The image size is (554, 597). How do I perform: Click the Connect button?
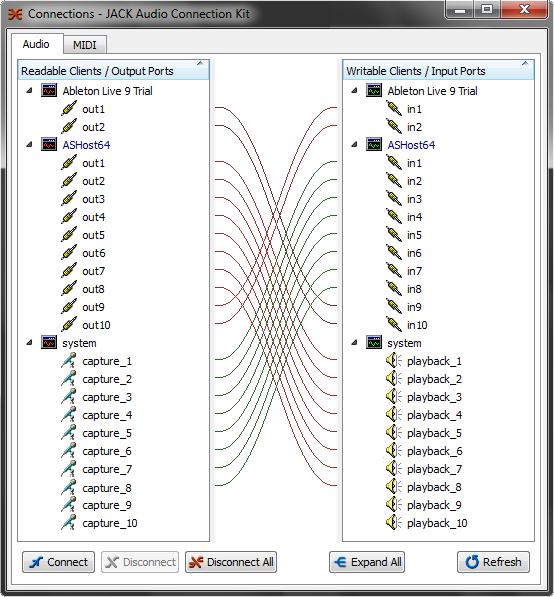58,562
